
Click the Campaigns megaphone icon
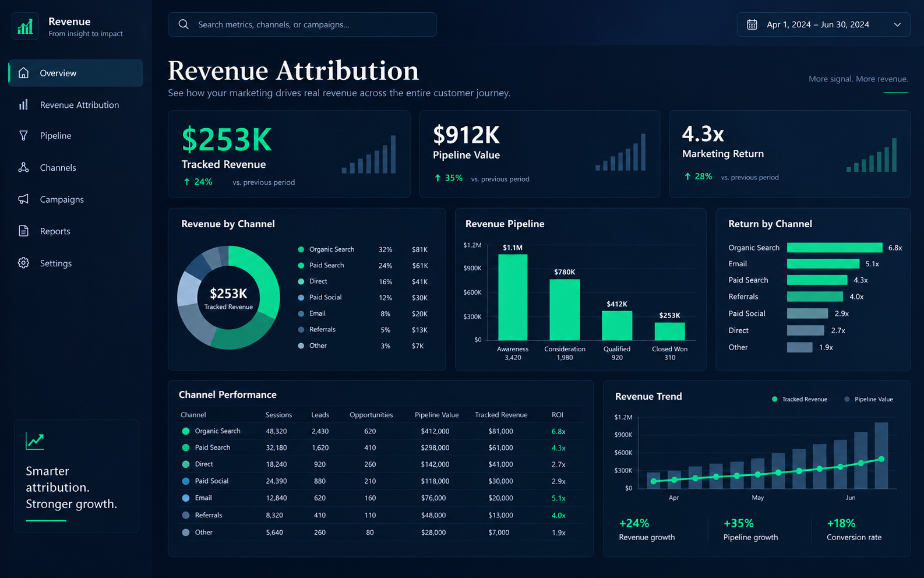(x=23, y=199)
